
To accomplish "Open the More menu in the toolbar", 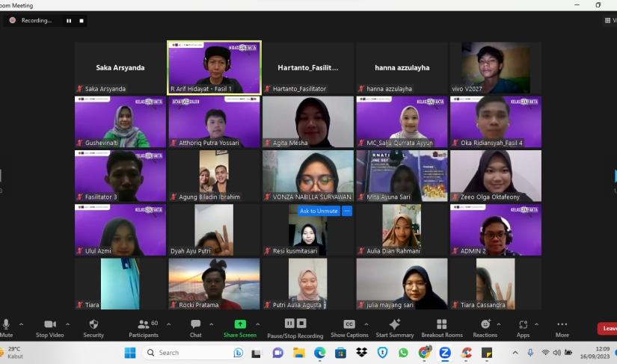I will pos(562,327).
